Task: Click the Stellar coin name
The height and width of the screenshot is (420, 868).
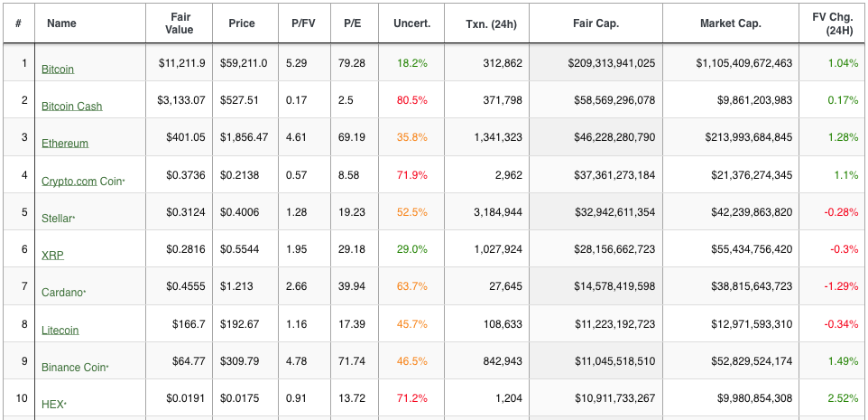Action: tap(57, 218)
